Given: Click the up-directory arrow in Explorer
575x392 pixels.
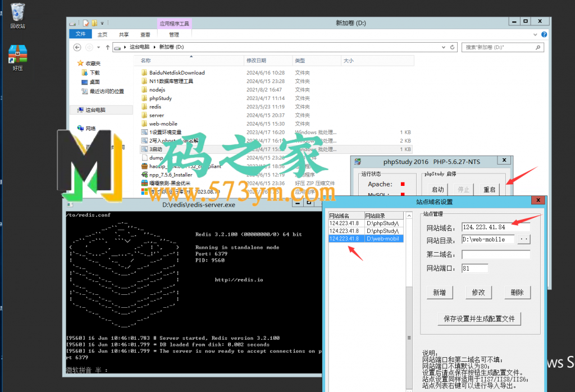Looking at the screenshot, I should coord(107,47).
